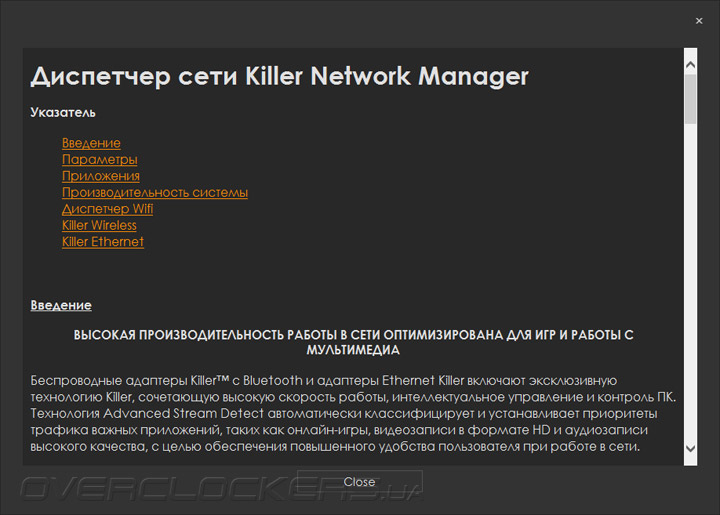Close the help window with the X icon
The height and width of the screenshot is (515, 720).
[699, 21]
